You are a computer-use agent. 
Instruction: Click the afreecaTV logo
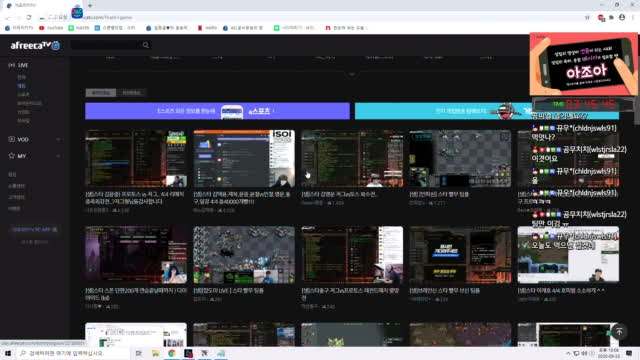(35, 45)
